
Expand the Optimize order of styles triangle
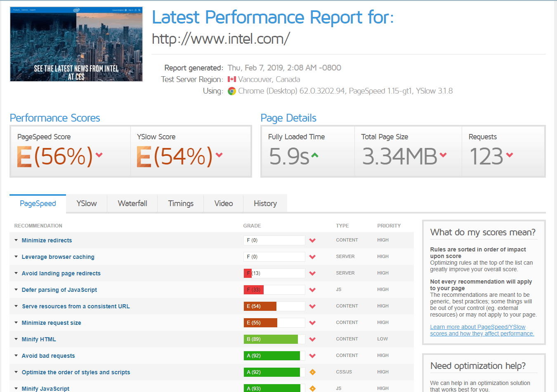16,372
